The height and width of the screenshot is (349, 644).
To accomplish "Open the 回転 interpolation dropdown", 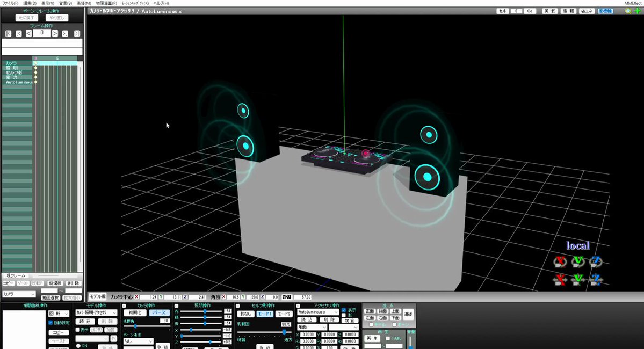I will 59,313.
